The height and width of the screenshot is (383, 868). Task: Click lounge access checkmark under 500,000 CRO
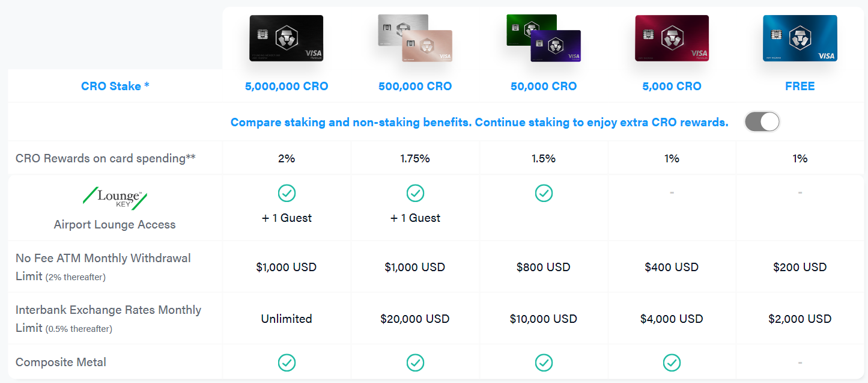(415, 193)
